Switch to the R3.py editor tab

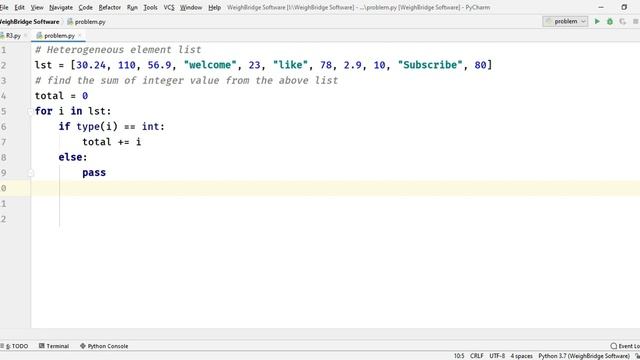click(x=12, y=36)
